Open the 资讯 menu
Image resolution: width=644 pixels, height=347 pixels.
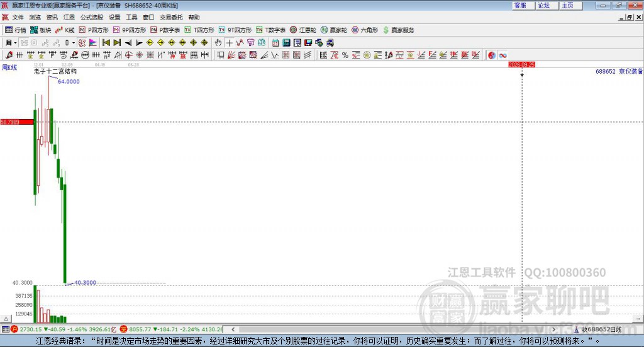(x=52, y=17)
